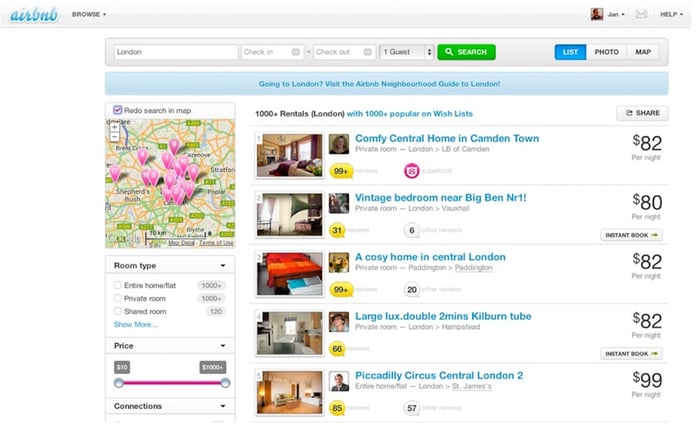The image size is (700, 431).
Task: Click the green Search button
Action: [466, 52]
